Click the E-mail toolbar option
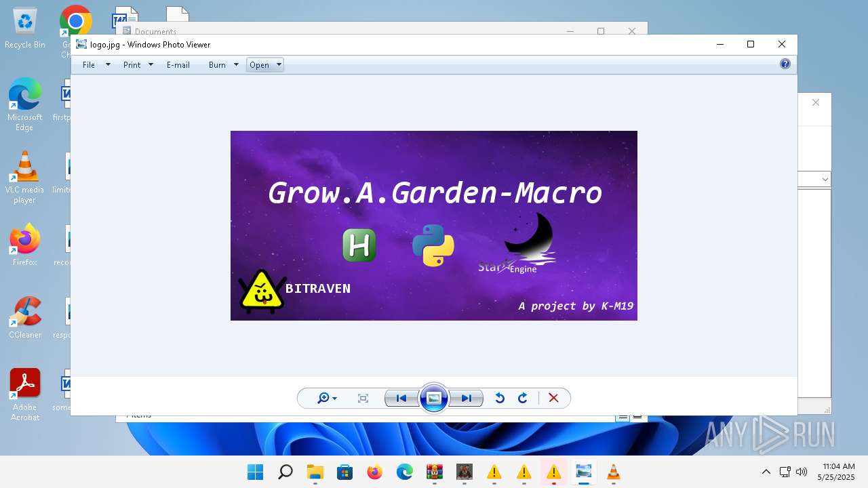This screenshot has width=868, height=488. pyautogui.click(x=178, y=65)
